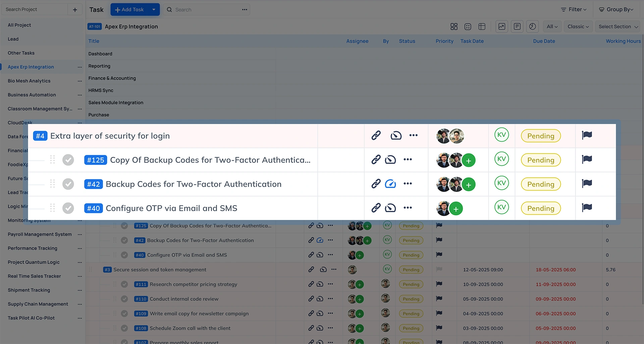The height and width of the screenshot is (344, 644).
Task: Click plus icon beside Search Project
Action: point(75,10)
